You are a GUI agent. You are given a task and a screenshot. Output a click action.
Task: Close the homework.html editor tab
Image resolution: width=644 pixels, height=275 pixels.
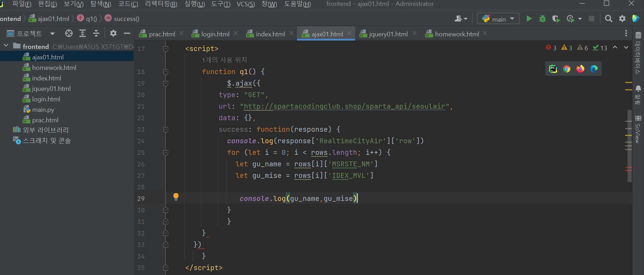[485, 33]
